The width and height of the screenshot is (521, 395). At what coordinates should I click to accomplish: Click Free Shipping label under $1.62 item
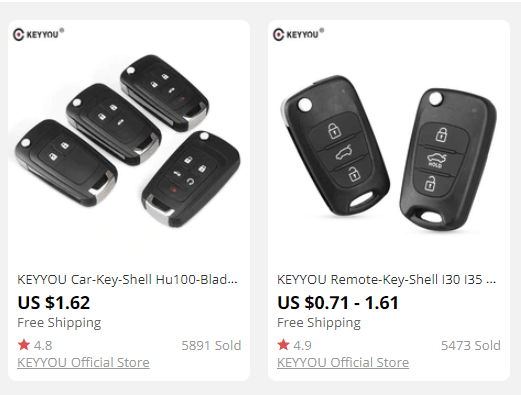tap(59, 323)
